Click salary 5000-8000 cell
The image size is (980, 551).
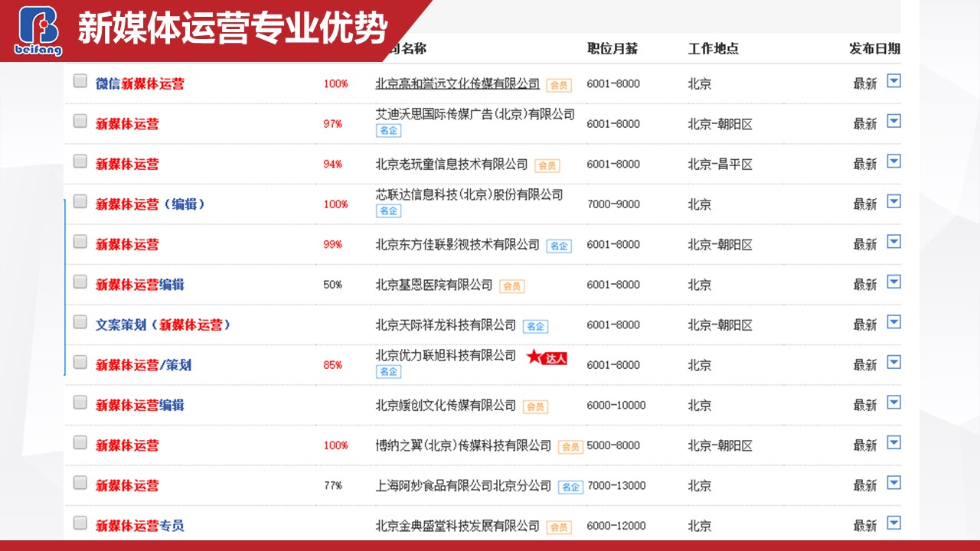pyautogui.click(x=613, y=445)
